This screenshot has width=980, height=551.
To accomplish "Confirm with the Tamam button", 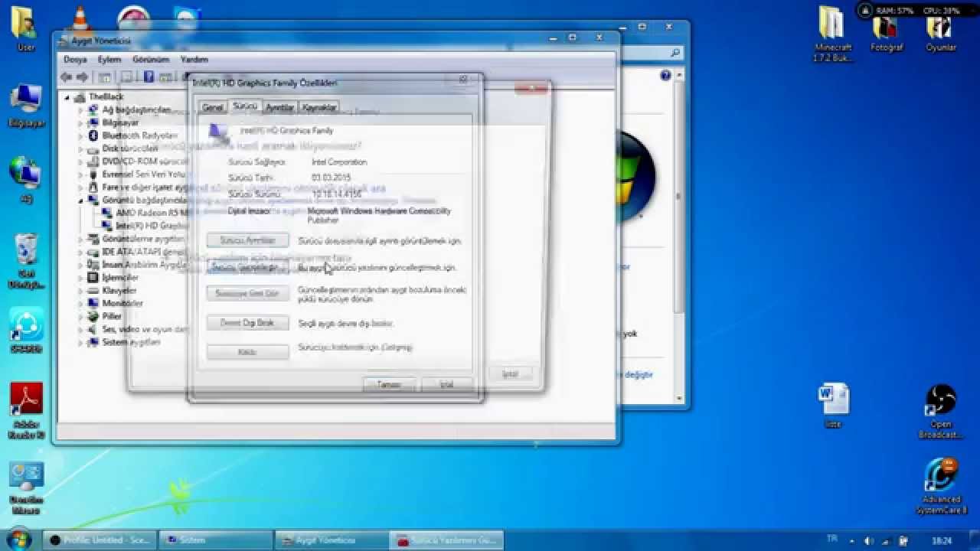I will [389, 384].
